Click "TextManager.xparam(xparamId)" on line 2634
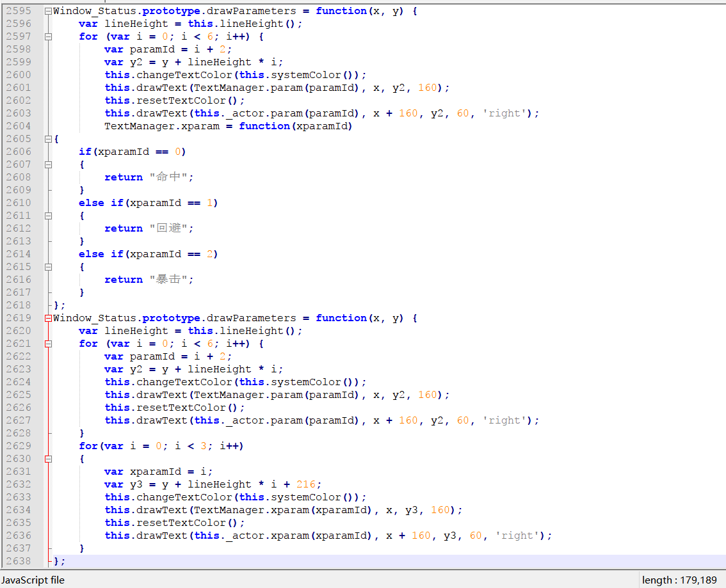The height and width of the screenshot is (588, 726). [283, 510]
